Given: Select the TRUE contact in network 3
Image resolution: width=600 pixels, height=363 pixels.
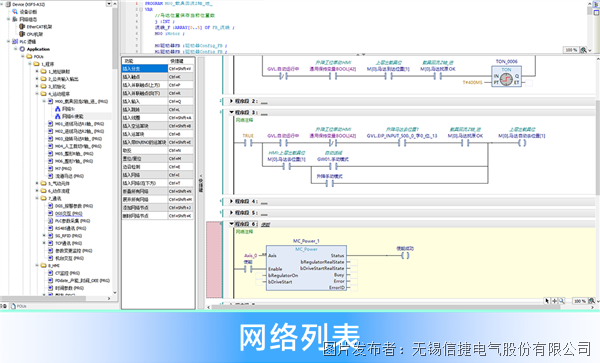Looking at the screenshot, I should tap(248, 143).
